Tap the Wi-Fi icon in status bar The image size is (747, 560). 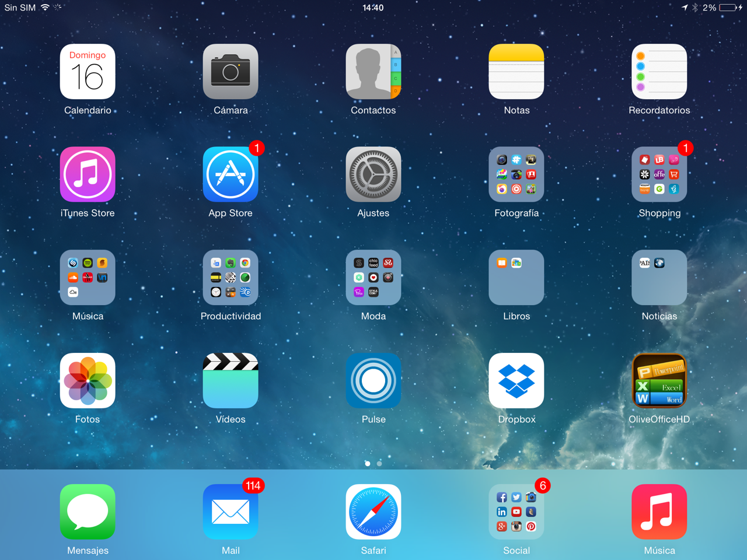(45, 8)
